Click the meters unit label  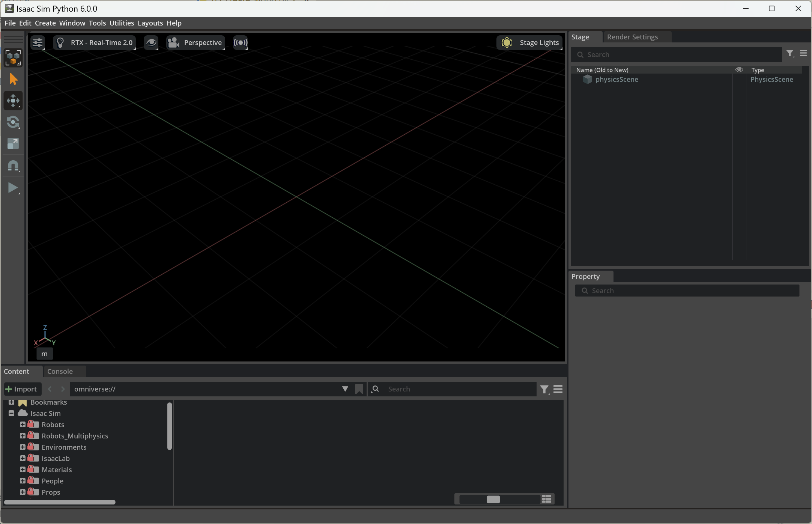click(44, 354)
